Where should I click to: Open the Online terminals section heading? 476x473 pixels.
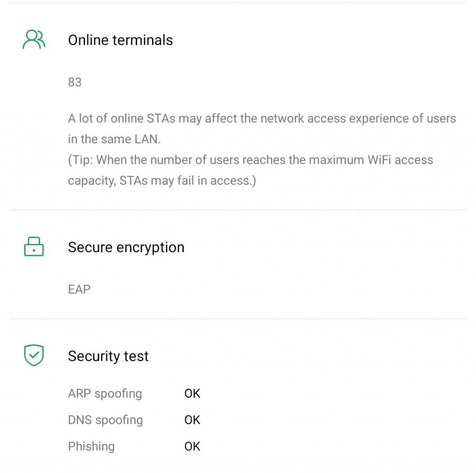(120, 40)
